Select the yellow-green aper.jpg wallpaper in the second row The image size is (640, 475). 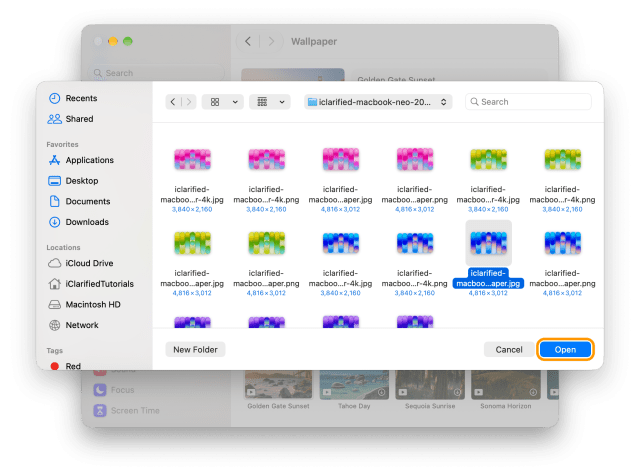[192, 243]
